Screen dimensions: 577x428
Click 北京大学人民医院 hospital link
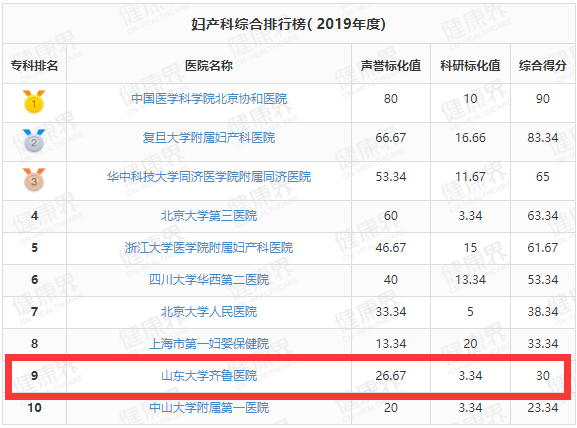(x=209, y=312)
